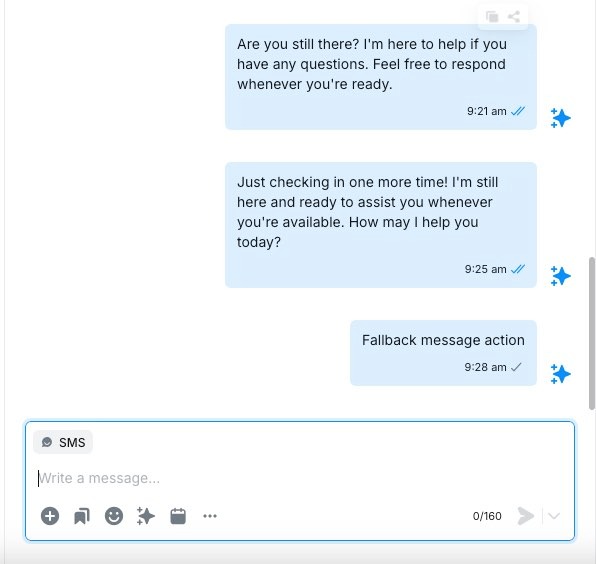Click AI sparkle beside 9:25 am message
Screen dimensions: 596x564
[561, 276]
